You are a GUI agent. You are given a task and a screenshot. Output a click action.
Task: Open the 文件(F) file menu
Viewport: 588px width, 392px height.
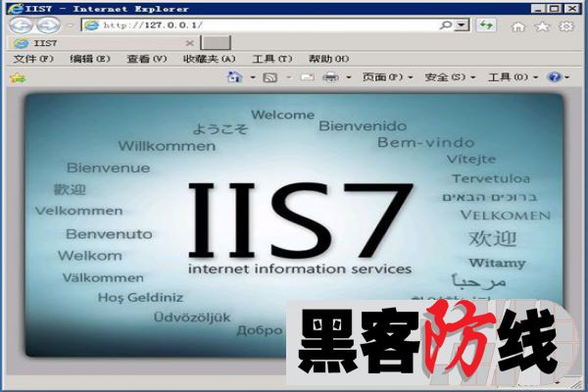(33, 59)
